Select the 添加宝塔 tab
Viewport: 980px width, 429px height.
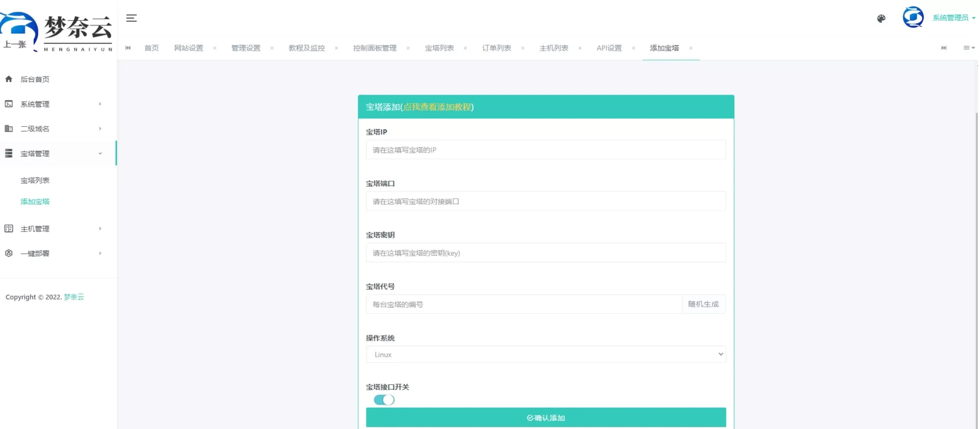664,48
